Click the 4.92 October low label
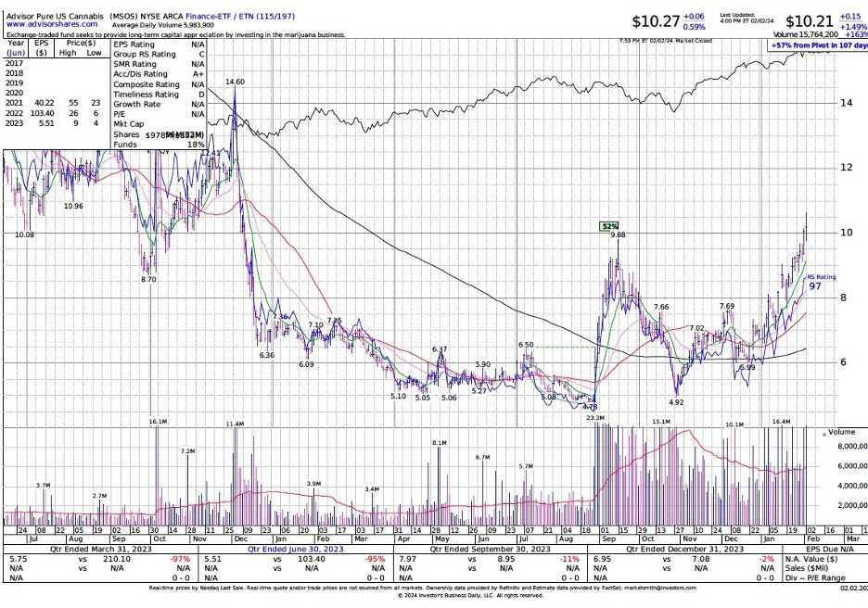The image size is (868, 608). (676, 403)
